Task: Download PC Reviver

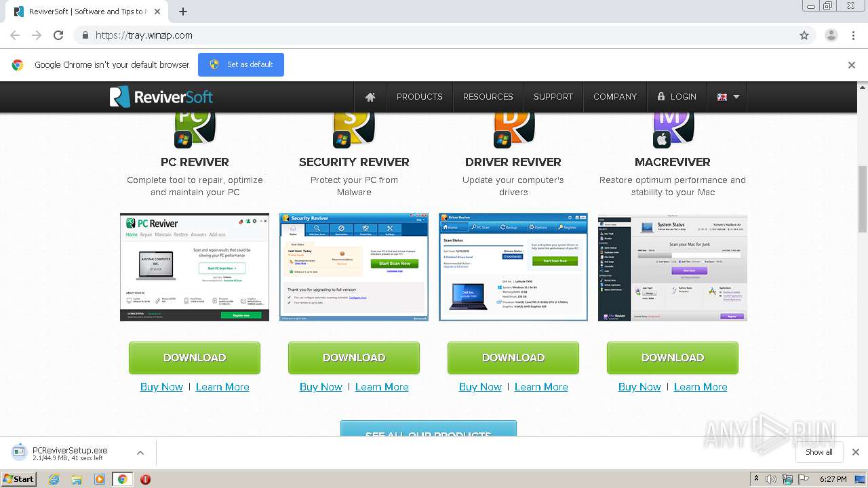Action: 195,358
